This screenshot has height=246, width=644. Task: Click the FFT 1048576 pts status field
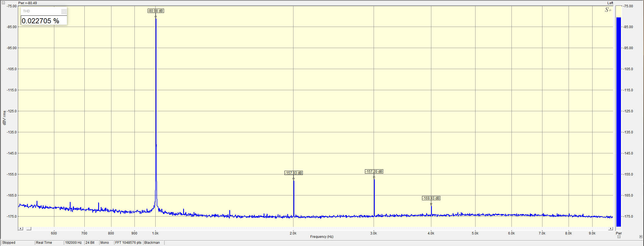pos(128,243)
